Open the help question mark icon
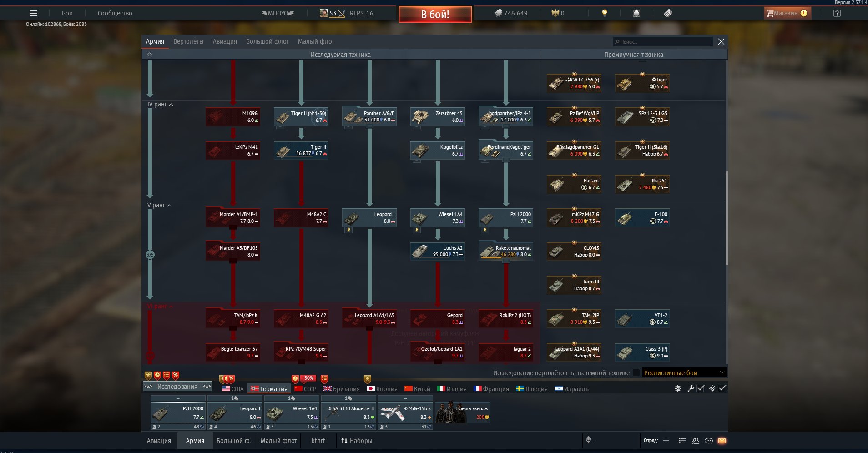 coord(837,13)
